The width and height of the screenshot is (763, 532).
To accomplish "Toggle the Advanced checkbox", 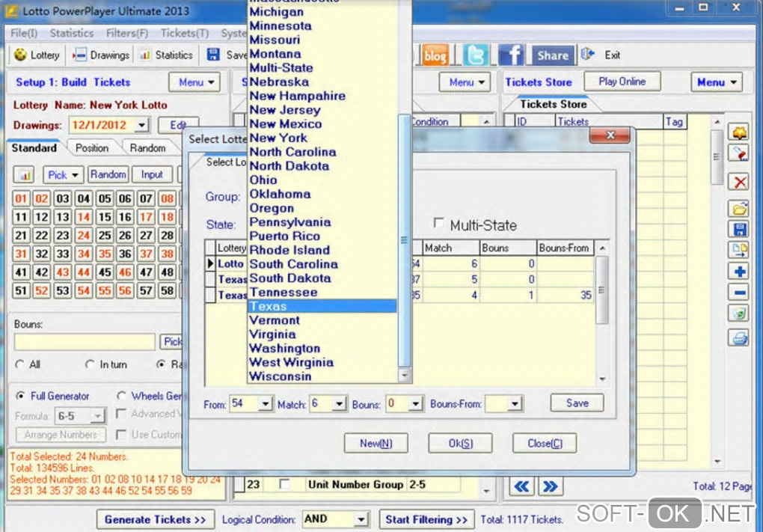I will tap(121, 414).
